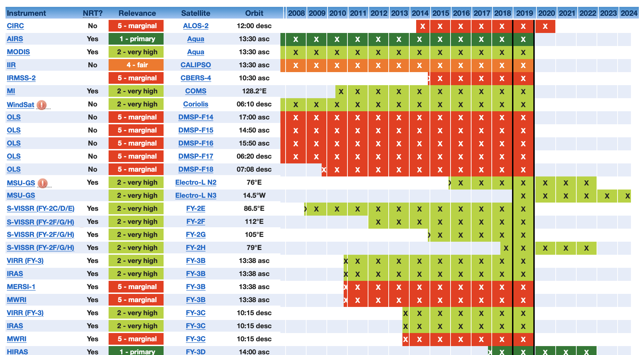
Task: Open the MODIS instrument link
Action: click(19, 52)
